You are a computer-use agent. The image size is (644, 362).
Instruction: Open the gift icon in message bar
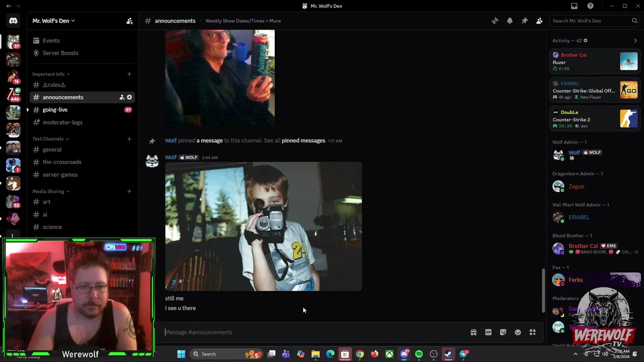[473, 332]
